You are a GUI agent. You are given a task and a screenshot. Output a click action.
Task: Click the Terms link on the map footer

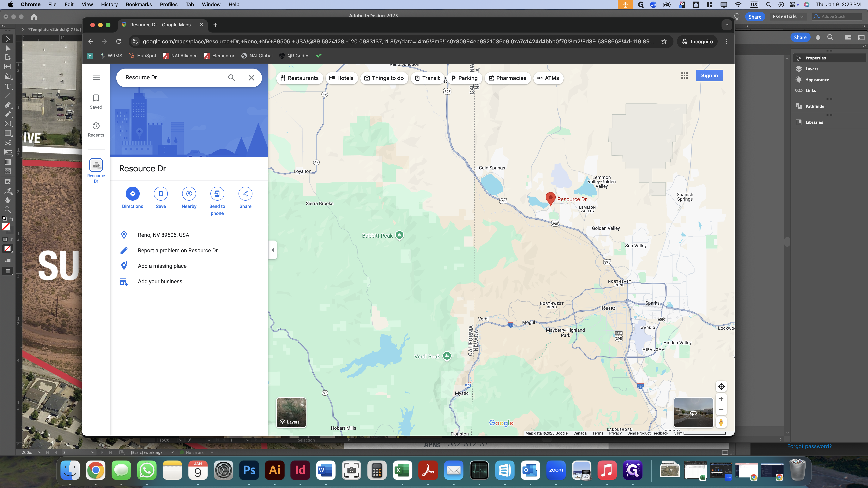(x=597, y=433)
